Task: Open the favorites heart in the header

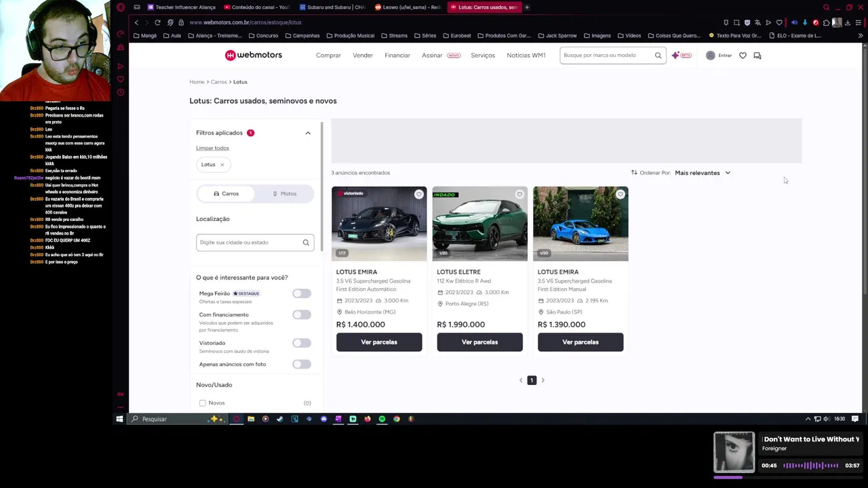Action: [743, 56]
